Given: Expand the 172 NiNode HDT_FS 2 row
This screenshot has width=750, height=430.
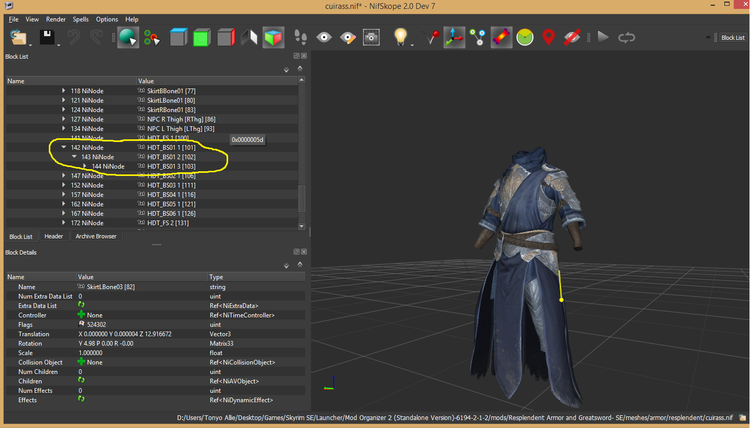Looking at the screenshot, I should 63,222.
